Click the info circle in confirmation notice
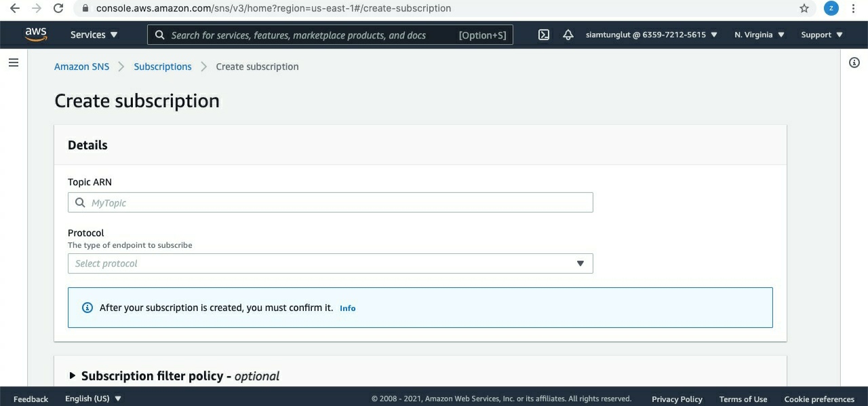This screenshot has width=868, height=406. (87, 308)
